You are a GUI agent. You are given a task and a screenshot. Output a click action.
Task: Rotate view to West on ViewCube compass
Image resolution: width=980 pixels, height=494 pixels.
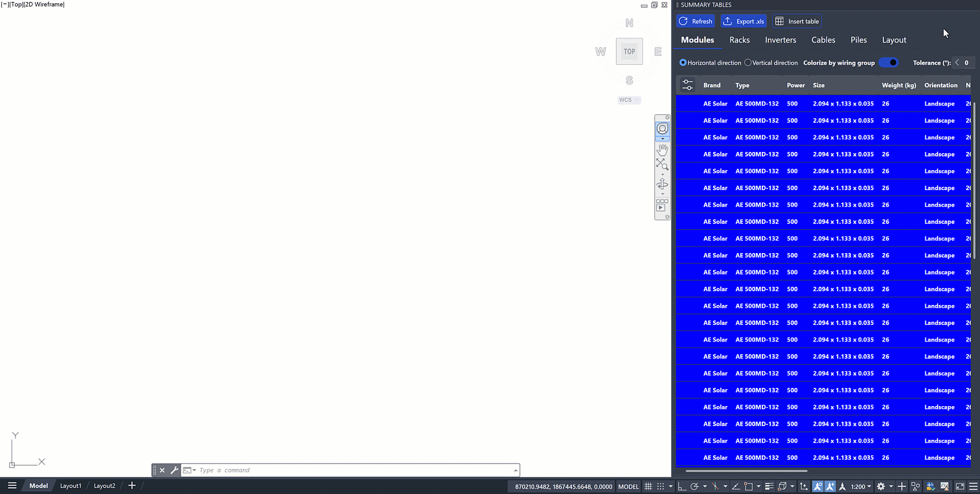[600, 51]
